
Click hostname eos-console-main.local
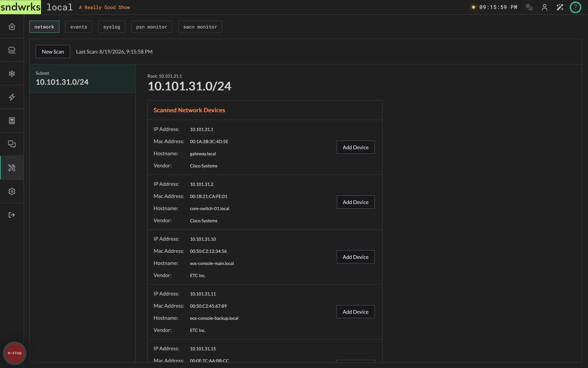pyautogui.click(x=212, y=263)
